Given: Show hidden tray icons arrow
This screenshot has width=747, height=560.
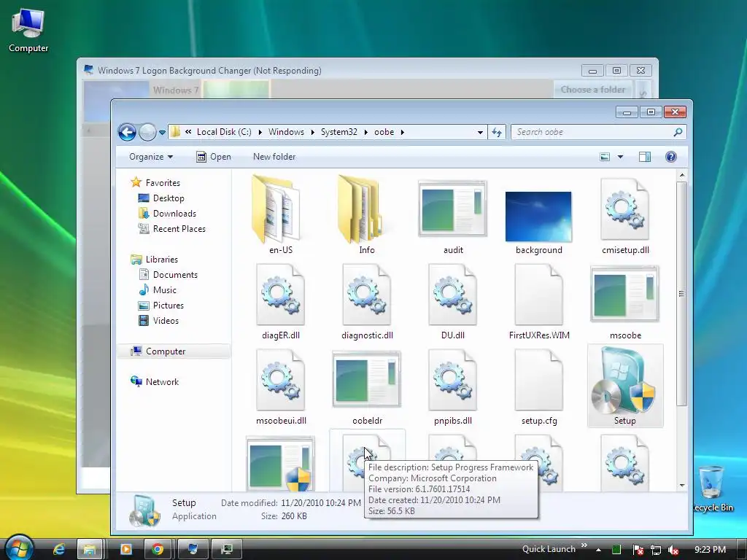Looking at the screenshot, I should point(598,550).
